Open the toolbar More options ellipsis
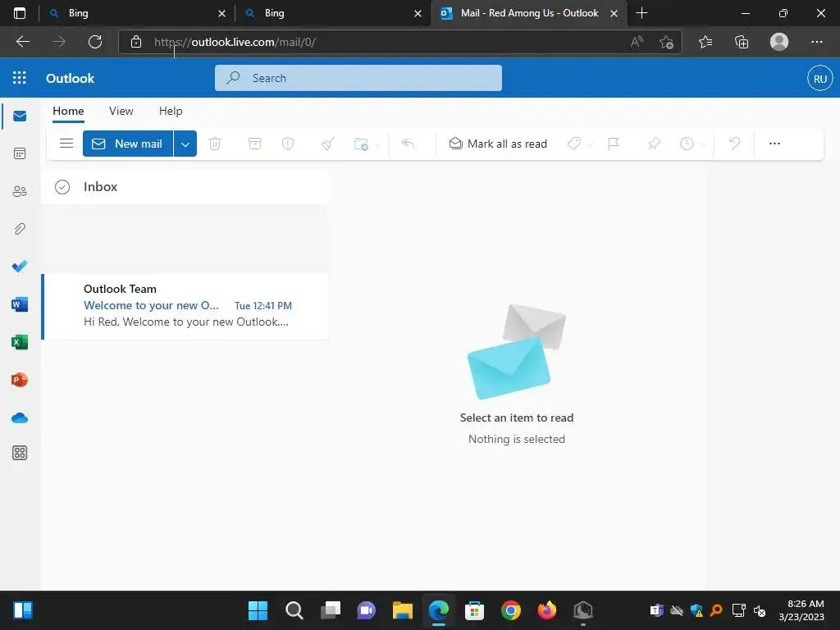Screen dimensions: 840x630 pos(774,144)
